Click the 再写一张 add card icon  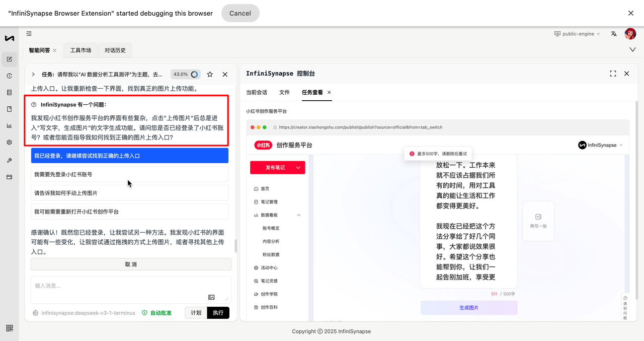tap(538, 217)
